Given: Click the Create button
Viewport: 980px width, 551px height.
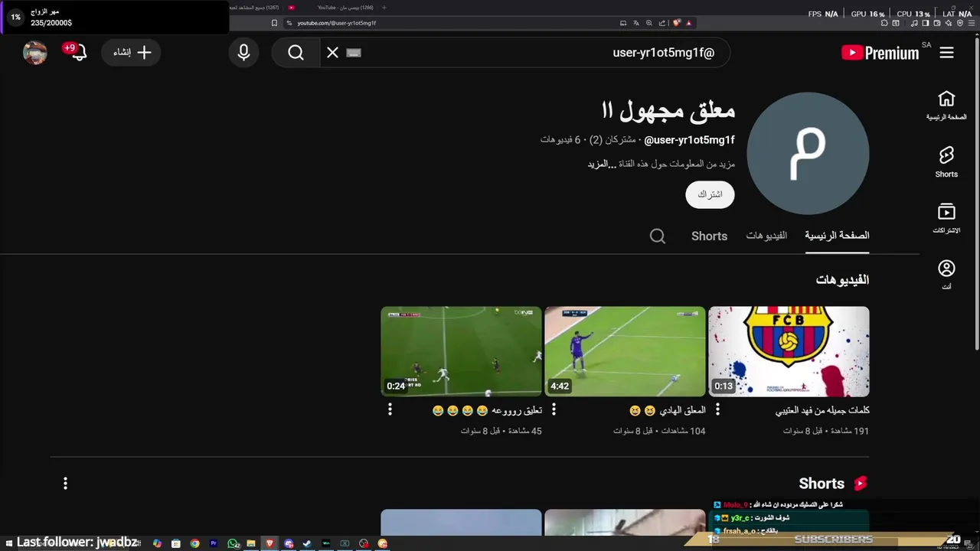Looking at the screenshot, I should click(131, 53).
